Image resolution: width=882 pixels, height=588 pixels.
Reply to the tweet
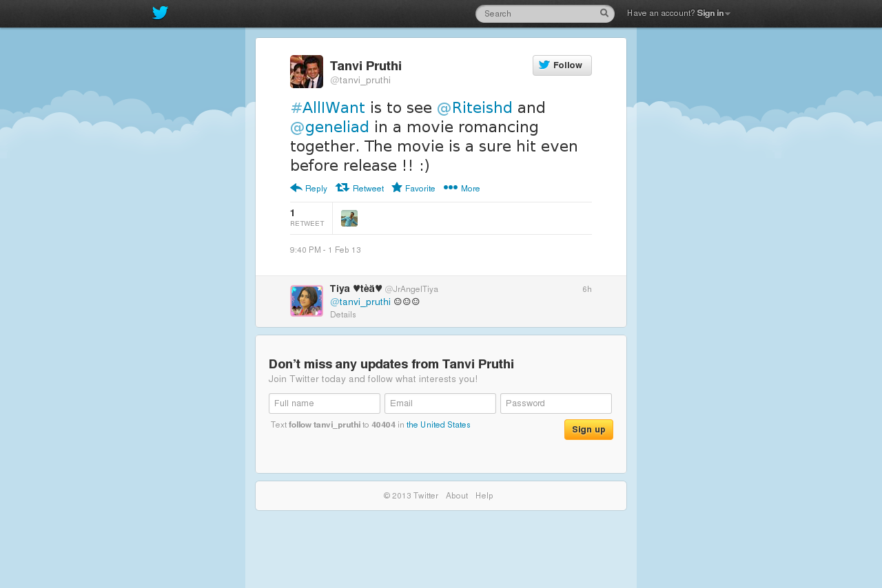coord(309,188)
